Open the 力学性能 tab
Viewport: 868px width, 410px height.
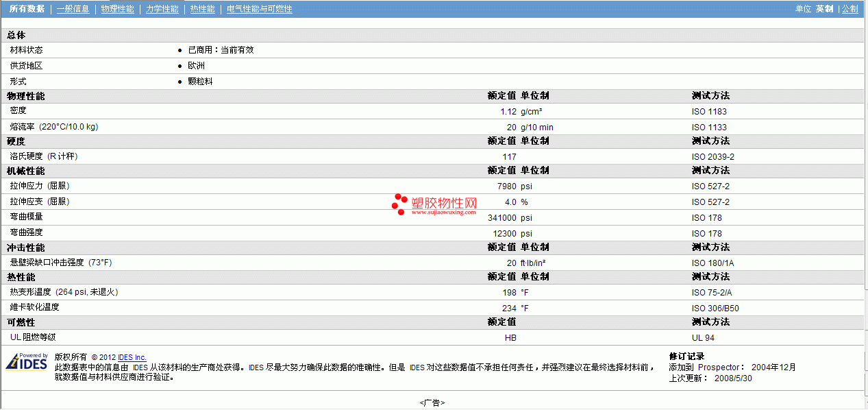click(x=162, y=9)
